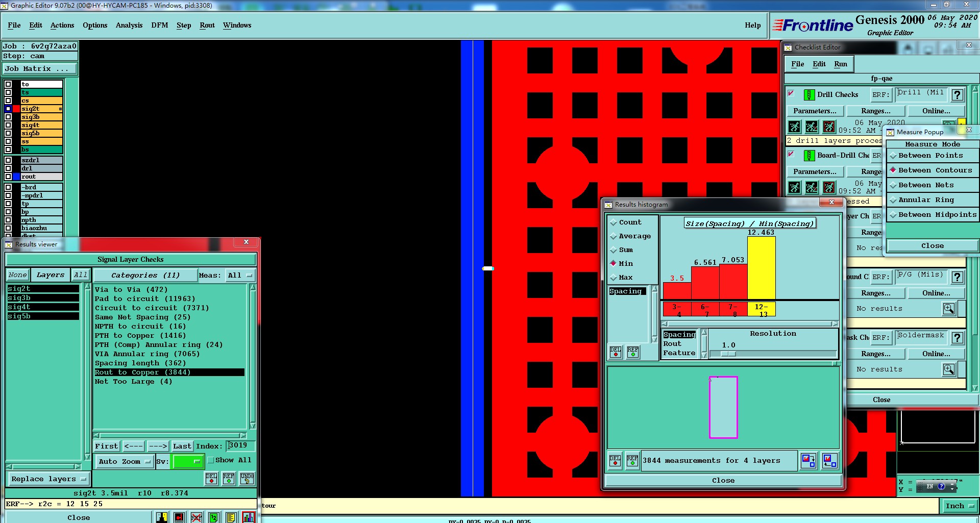This screenshot has height=523, width=980.
Task: Open the Auto Zoom dropdown
Action: 124,462
